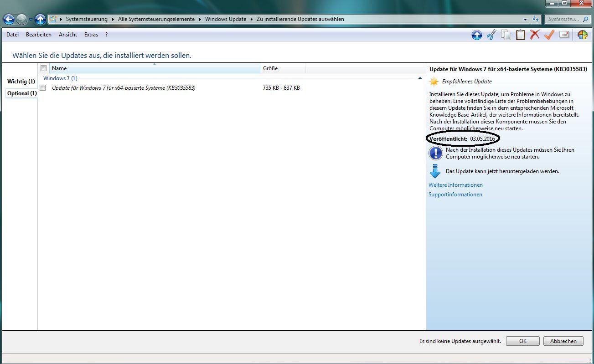
Task: Click the size value 735 KB - 837 KB
Action: tap(281, 88)
